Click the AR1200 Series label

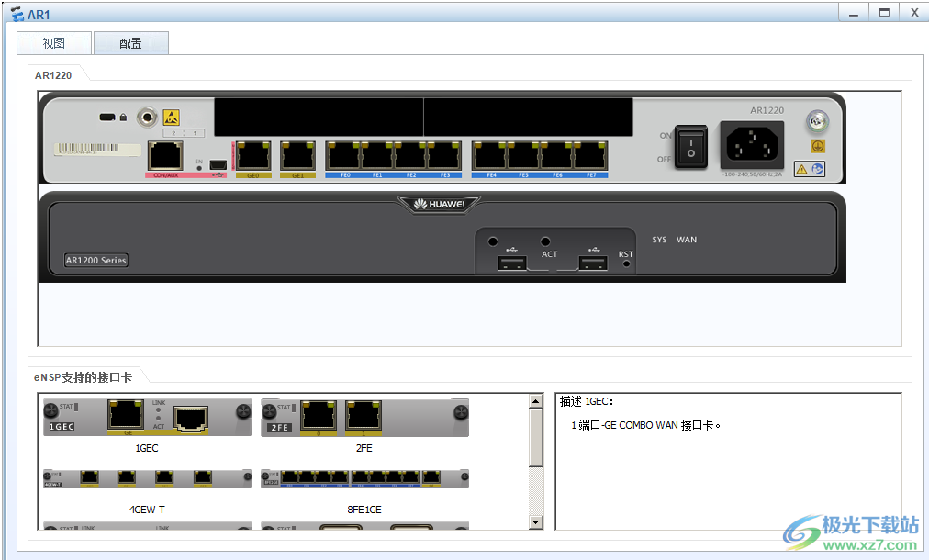pos(96,260)
